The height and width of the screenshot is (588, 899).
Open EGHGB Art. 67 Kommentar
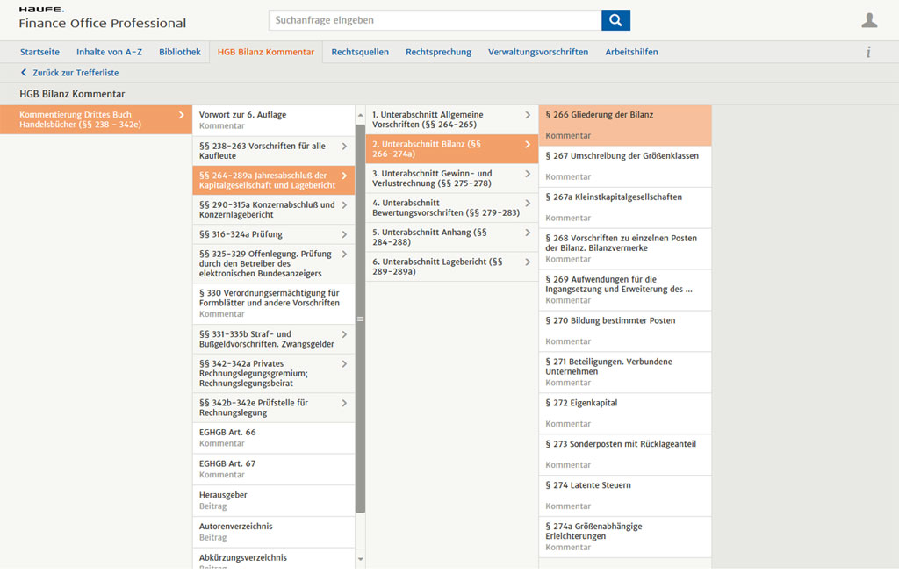(x=274, y=469)
